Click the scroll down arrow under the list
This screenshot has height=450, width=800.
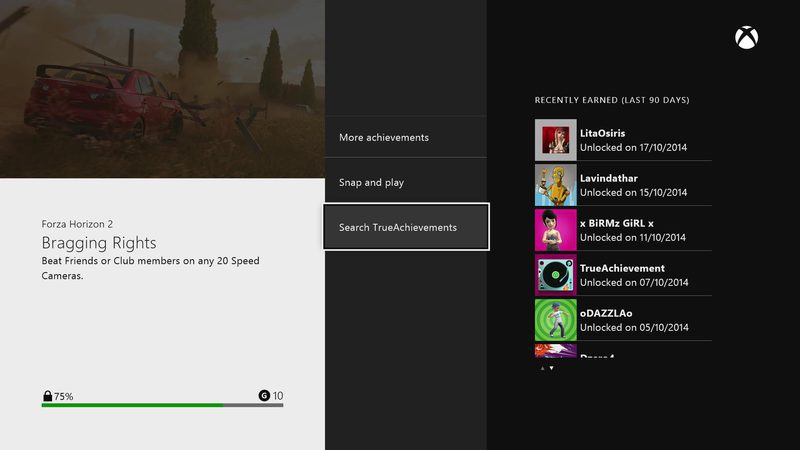(552, 368)
